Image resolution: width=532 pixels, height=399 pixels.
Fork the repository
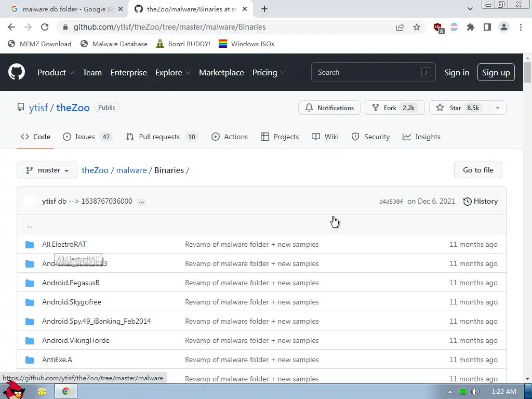click(x=395, y=108)
